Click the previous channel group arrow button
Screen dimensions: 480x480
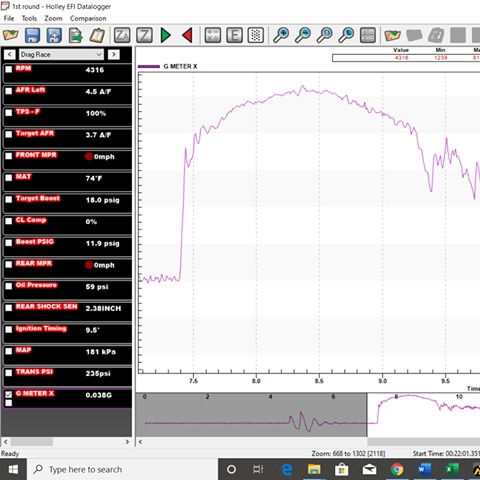10,54
